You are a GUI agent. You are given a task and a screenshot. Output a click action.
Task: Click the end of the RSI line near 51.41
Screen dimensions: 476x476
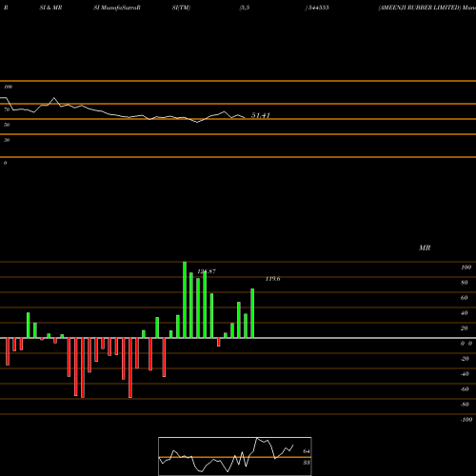[245, 118]
